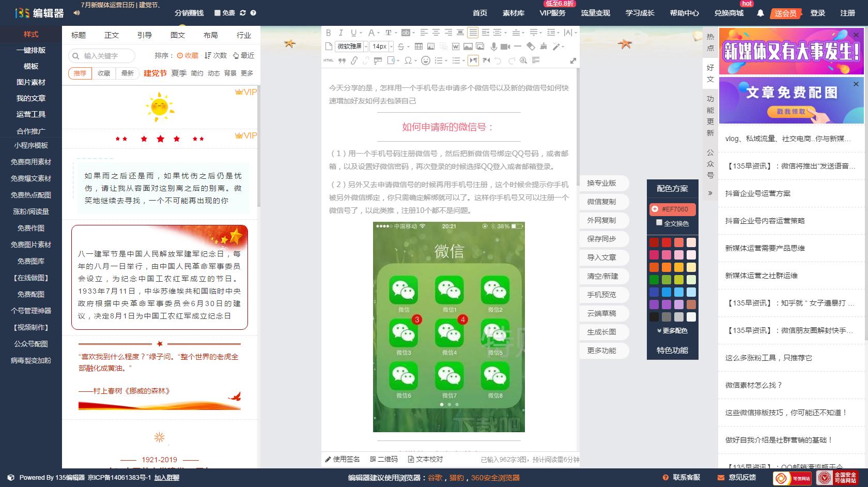Apply italic formatting to text
868x487 pixels.
(x=340, y=33)
